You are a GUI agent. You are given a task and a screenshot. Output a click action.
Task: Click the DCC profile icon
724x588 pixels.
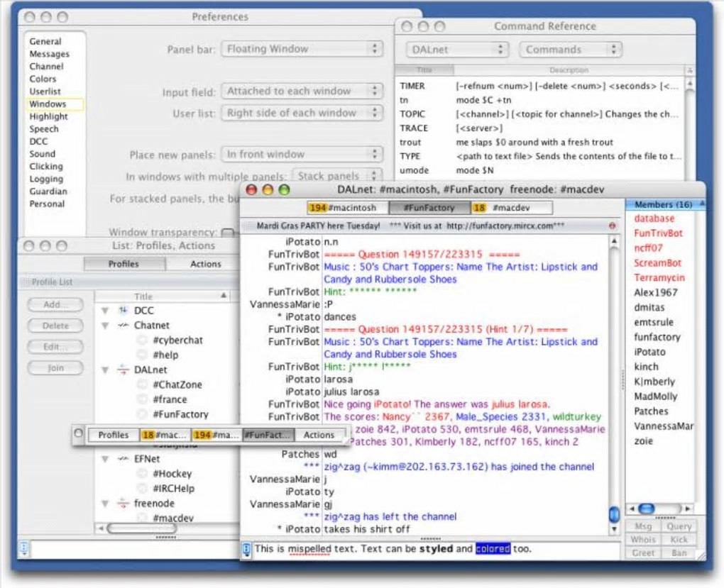(122, 311)
